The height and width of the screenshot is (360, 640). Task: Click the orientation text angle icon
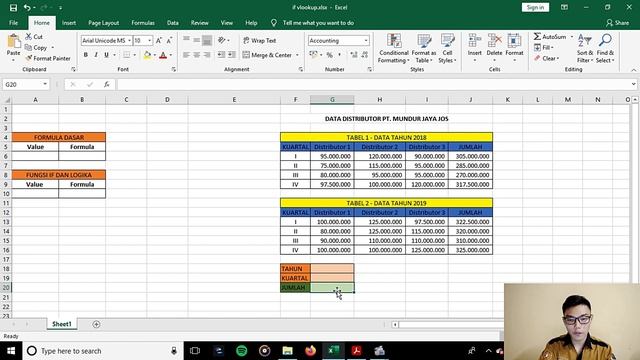pos(222,40)
